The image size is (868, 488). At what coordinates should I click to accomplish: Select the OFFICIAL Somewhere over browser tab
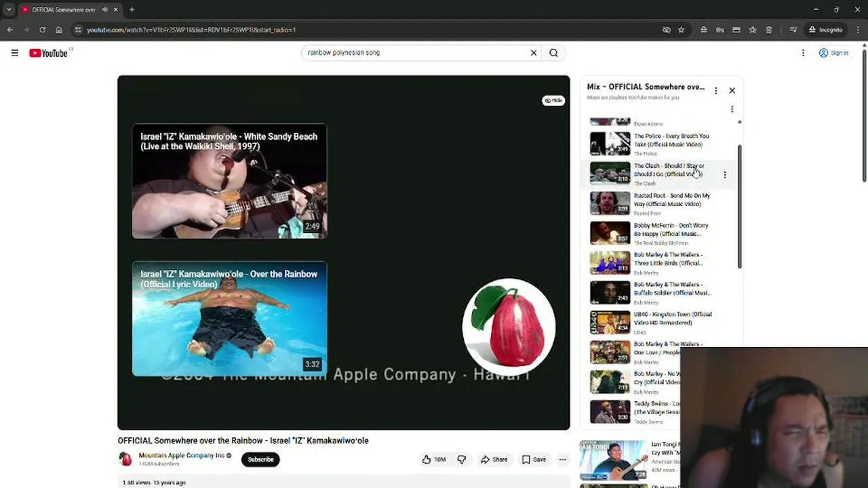[x=70, y=9]
